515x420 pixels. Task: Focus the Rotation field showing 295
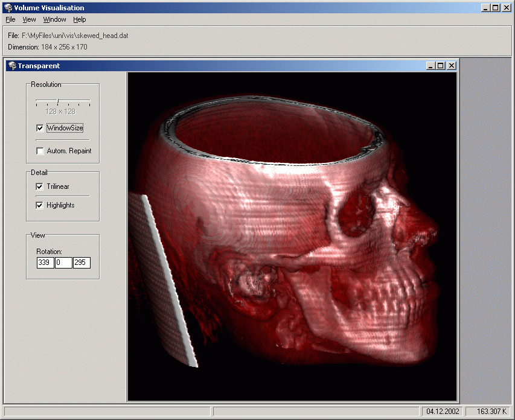coord(82,263)
